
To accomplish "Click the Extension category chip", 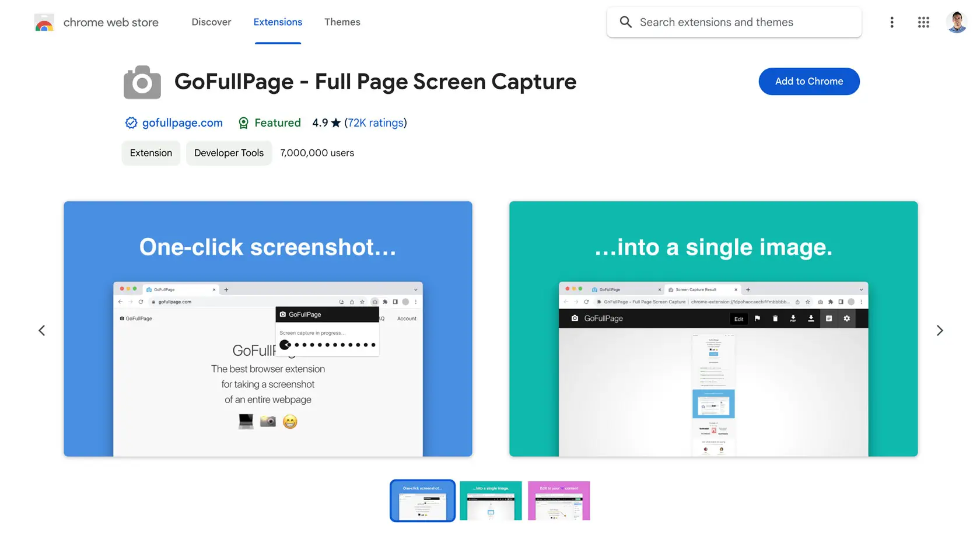I will [151, 153].
